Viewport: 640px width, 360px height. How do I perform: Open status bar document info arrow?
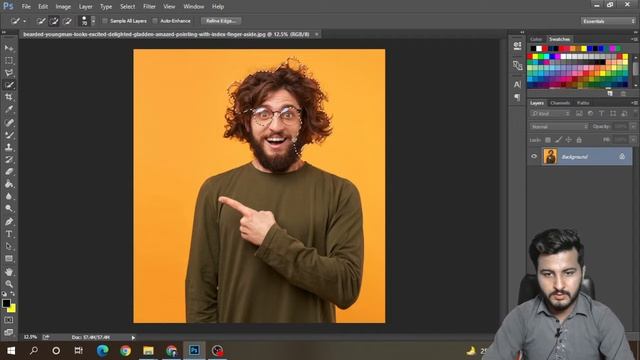[x=133, y=338]
